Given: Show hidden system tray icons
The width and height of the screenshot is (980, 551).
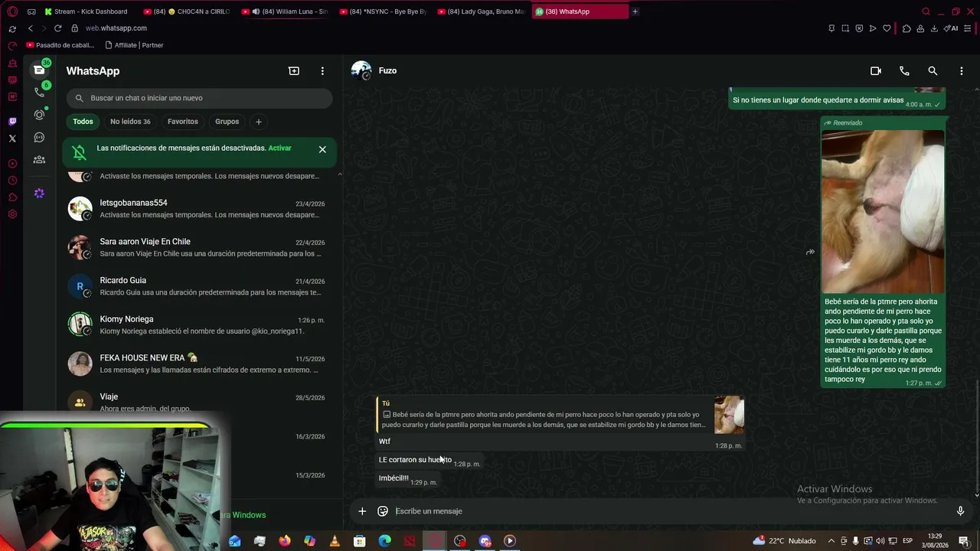Looking at the screenshot, I should (831, 541).
